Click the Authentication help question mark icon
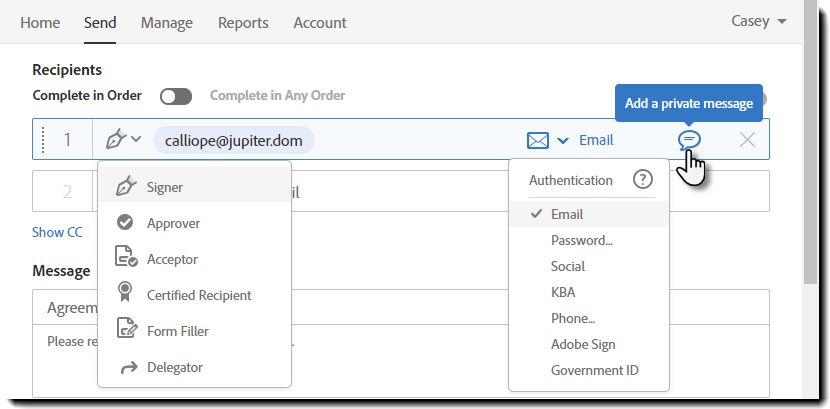 pyautogui.click(x=643, y=180)
